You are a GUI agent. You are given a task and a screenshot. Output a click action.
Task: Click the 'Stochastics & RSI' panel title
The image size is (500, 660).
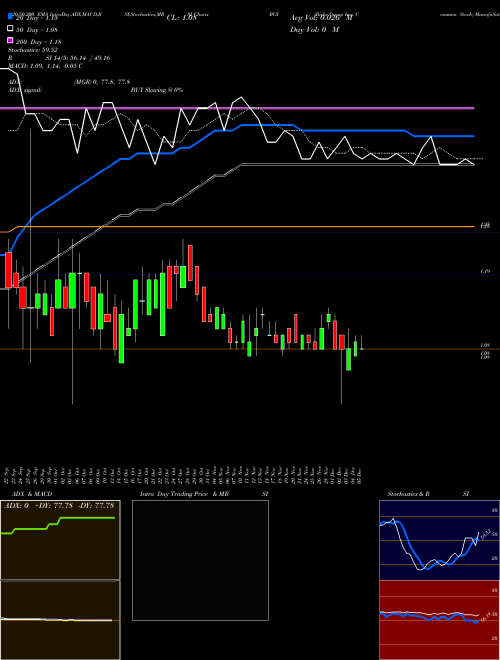pyautogui.click(x=428, y=494)
